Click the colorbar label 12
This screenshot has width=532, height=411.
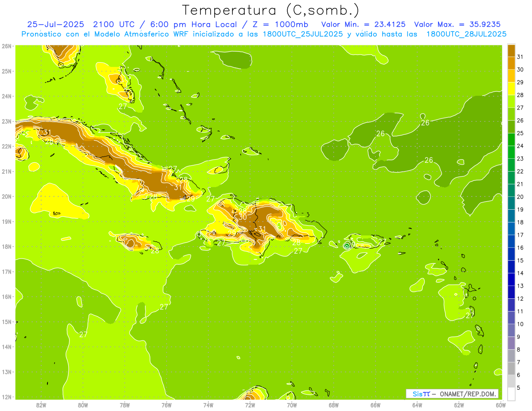[x=520, y=299]
